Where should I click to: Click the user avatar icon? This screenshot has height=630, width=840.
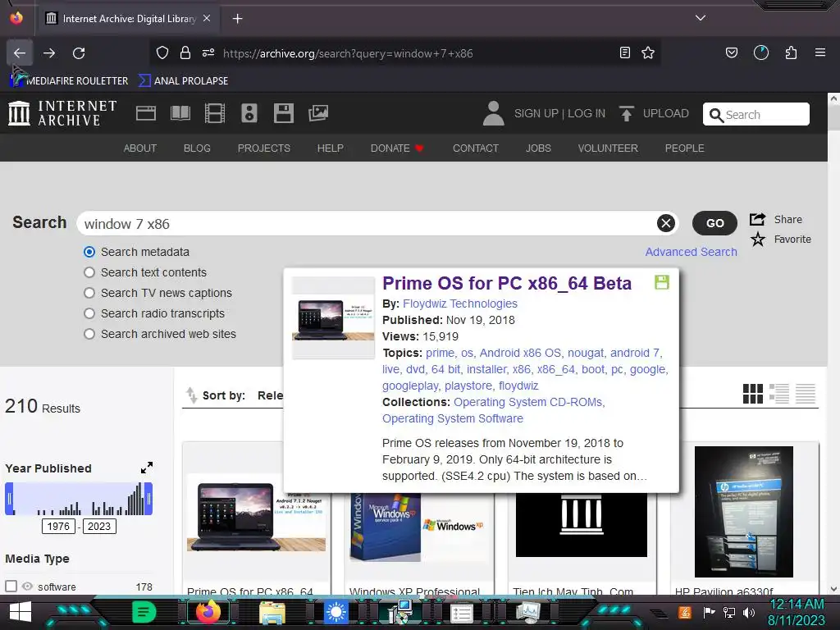493,113
